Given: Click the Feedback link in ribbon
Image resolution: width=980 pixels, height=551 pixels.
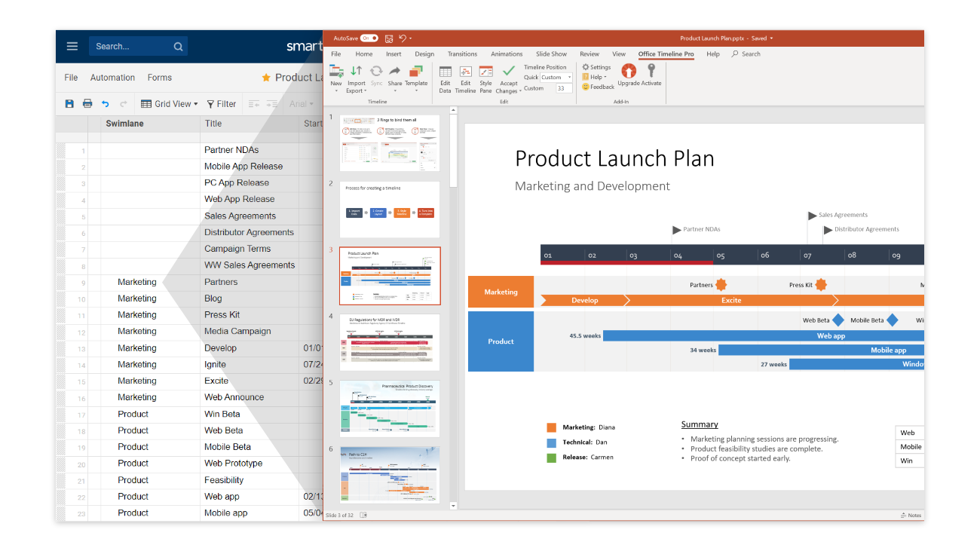Looking at the screenshot, I should 599,87.
